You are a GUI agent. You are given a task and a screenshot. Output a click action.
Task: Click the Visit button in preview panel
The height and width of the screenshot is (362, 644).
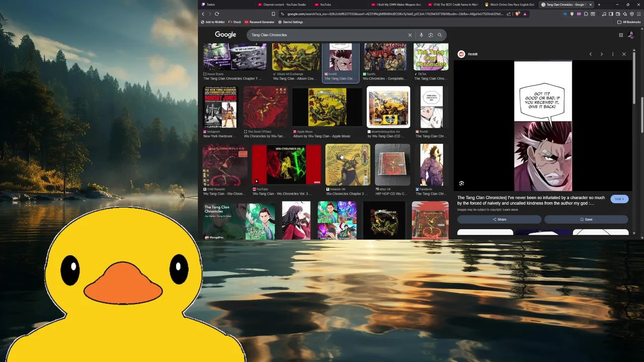(619, 199)
